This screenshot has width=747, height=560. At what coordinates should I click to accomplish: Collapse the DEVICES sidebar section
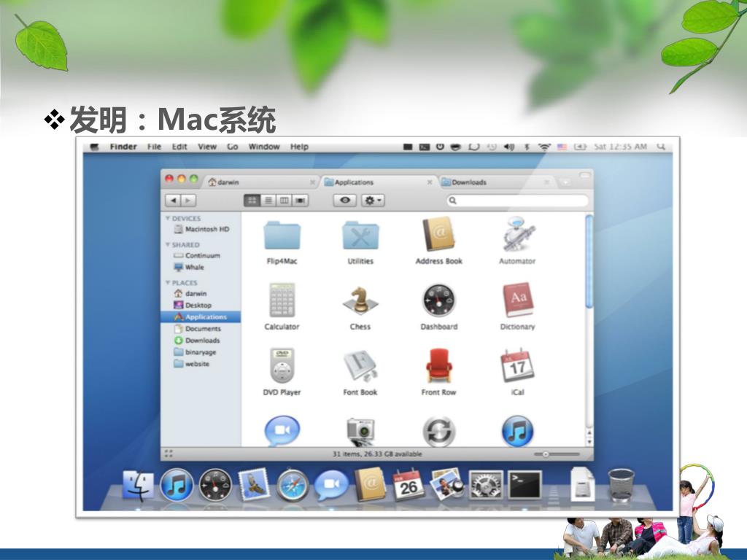point(168,218)
